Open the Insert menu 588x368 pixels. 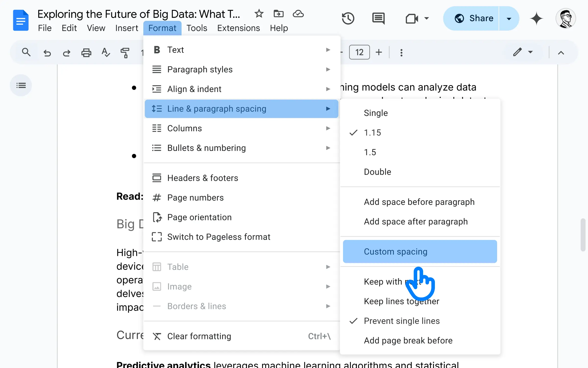pos(127,28)
